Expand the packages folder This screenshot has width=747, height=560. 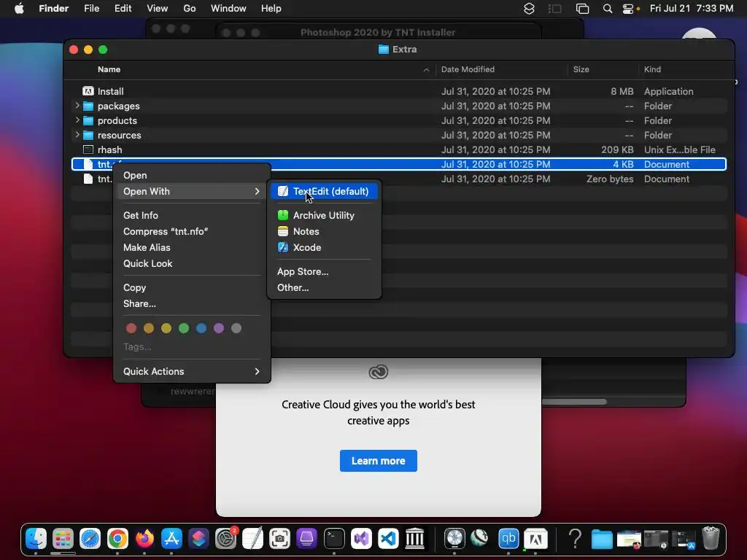pyautogui.click(x=77, y=106)
